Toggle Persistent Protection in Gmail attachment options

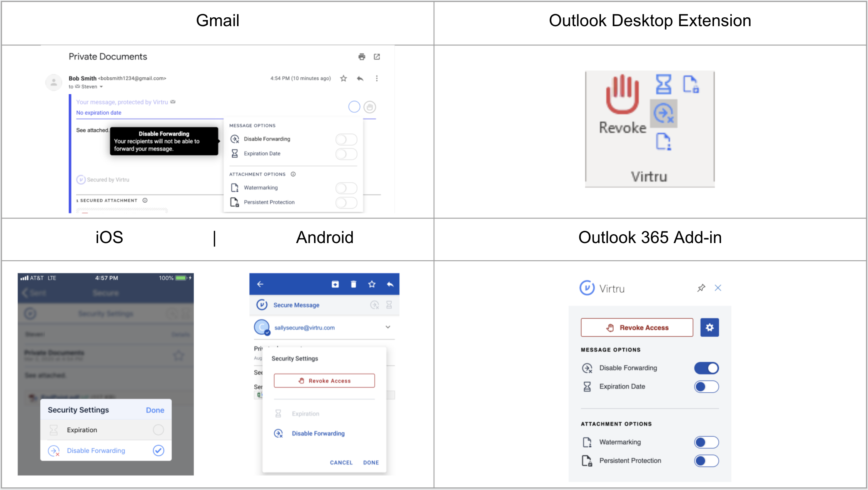click(346, 202)
